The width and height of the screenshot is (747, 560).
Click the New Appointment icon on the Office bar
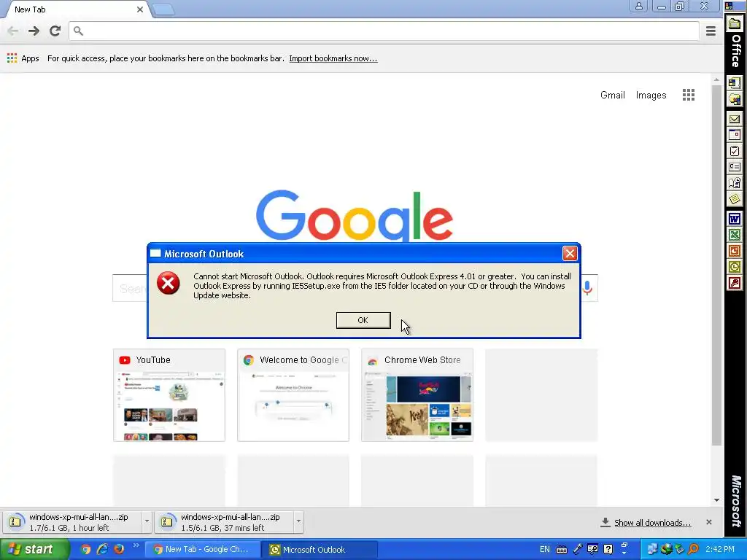coord(734,135)
